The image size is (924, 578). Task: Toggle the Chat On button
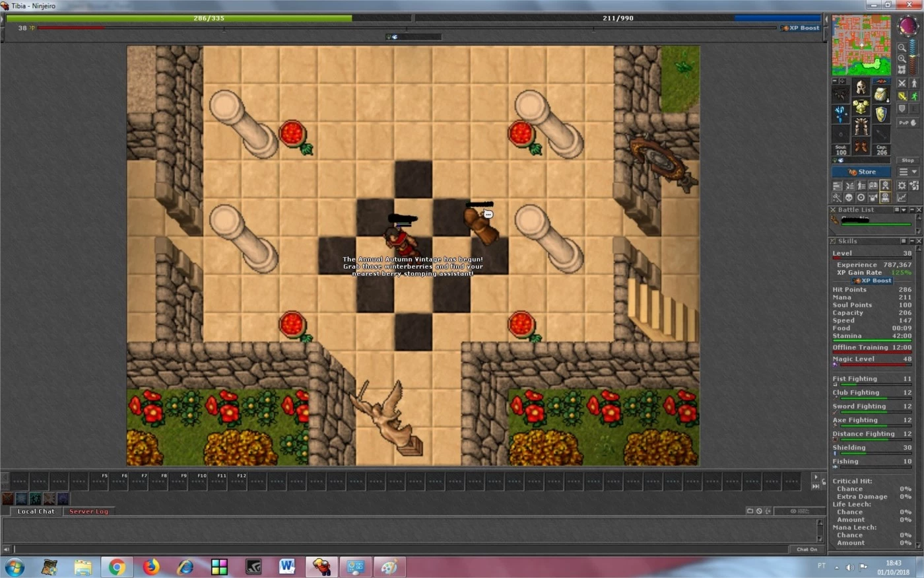pos(807,550)
